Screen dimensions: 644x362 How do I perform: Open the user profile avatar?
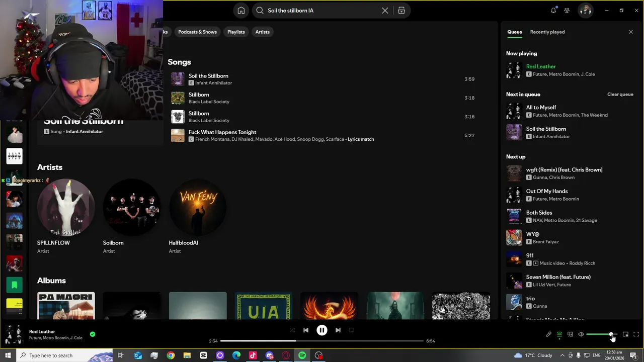click(585, 11)
